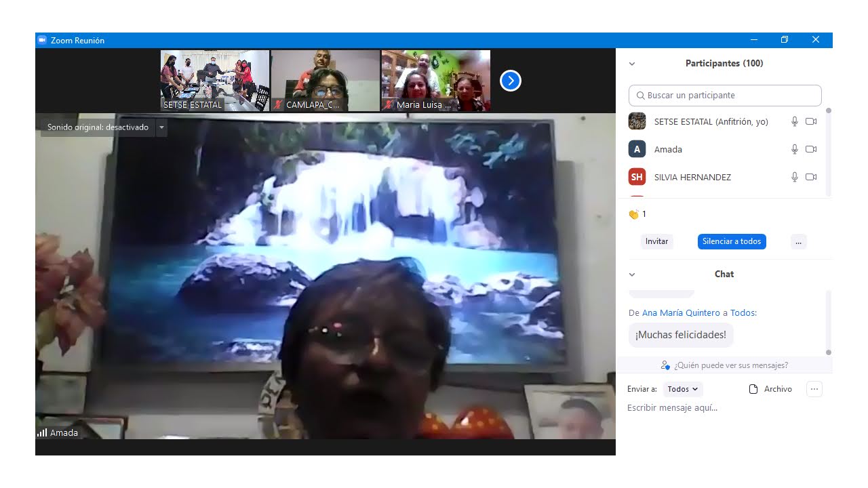The height and width of the screenshot is (488, 868).
Task: Click Archivo button in chat
Action: point(770,389)
